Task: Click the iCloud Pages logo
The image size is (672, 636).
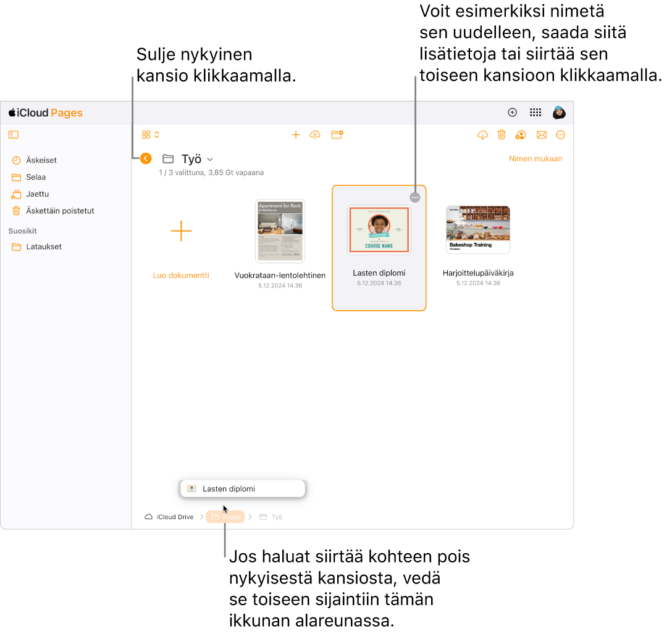Action: tap(46, 112)
